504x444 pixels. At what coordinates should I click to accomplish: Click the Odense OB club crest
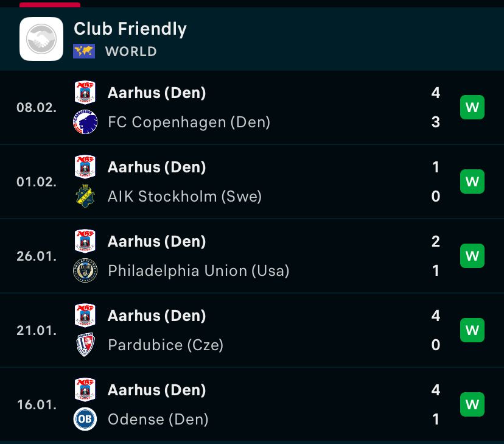(x=85, y=419)
